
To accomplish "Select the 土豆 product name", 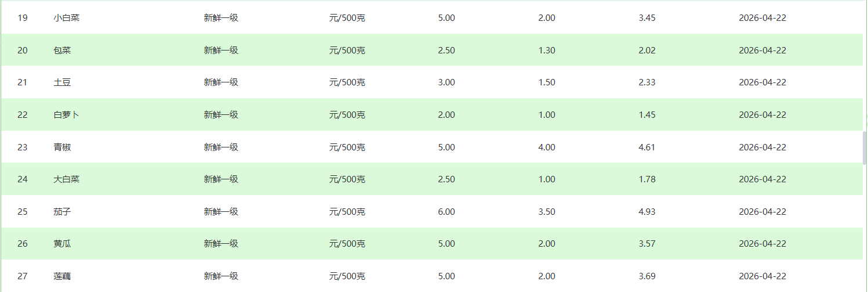I will (x=62, y=82).
